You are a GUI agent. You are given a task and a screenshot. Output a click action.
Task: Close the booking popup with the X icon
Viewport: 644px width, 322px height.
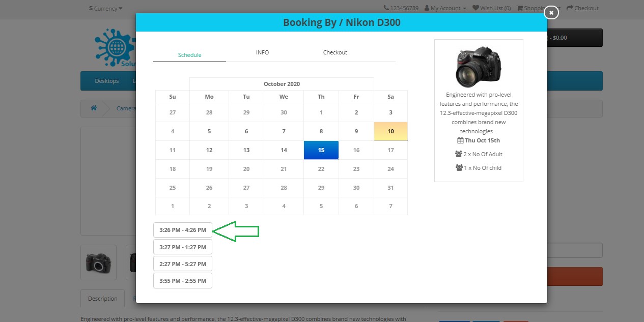tap(551, 12)
